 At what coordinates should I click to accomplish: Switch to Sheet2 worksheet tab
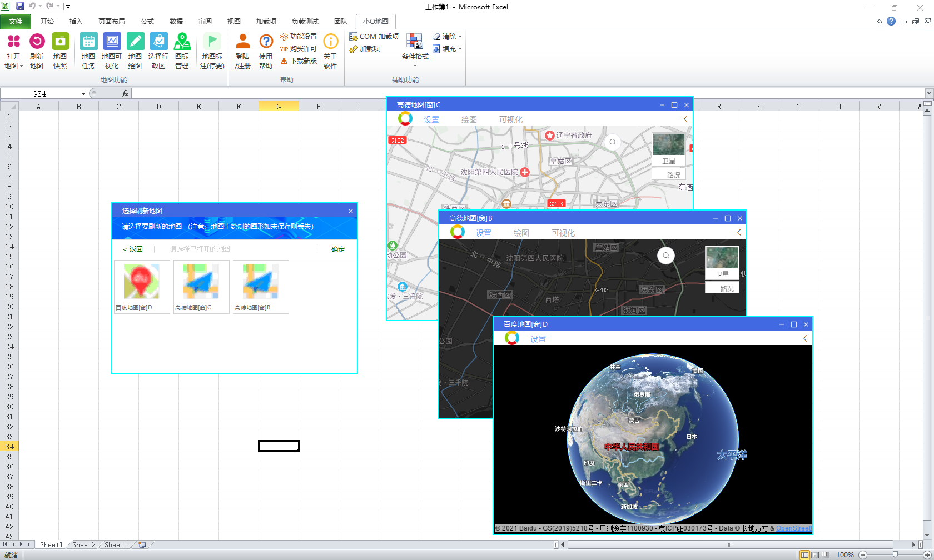84,545
